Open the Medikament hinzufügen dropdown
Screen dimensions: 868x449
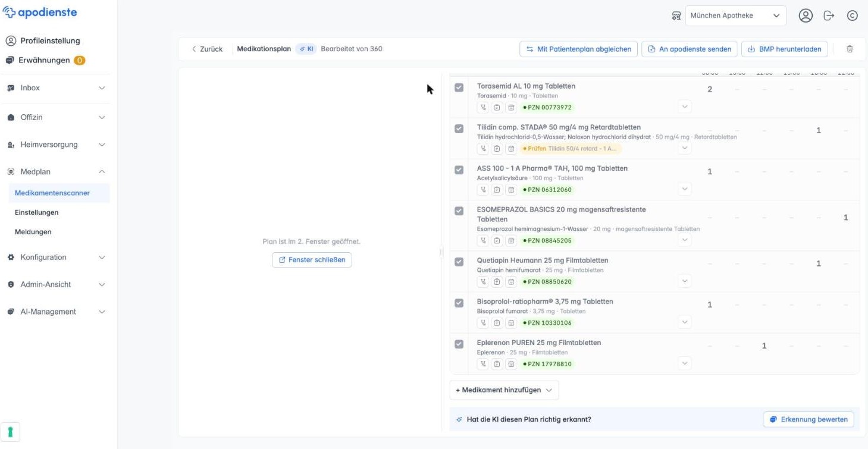click(504, 390)
